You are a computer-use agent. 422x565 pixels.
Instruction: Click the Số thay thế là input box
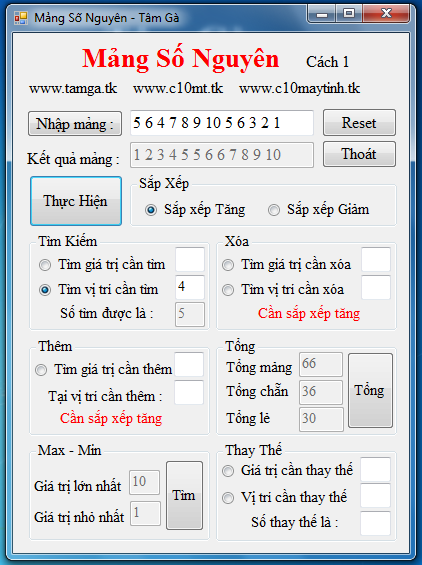pyautogui.click(x=376, y=523)
